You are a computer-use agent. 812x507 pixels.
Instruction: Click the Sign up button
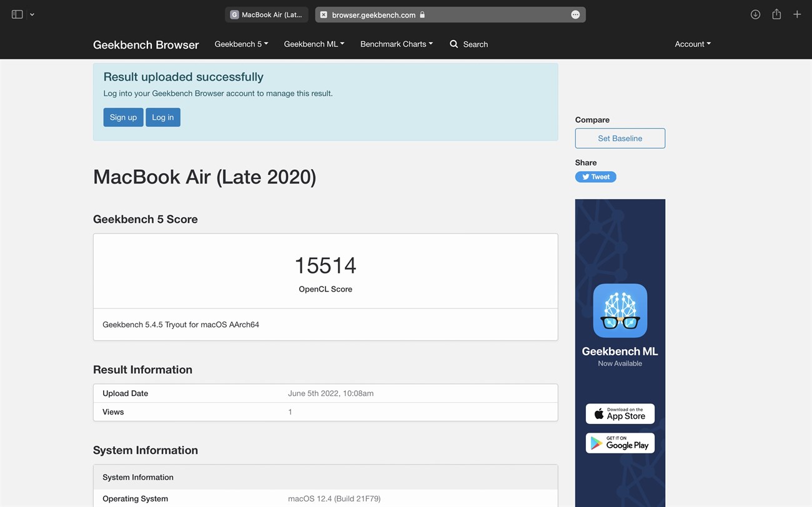(x=123, y=117)
